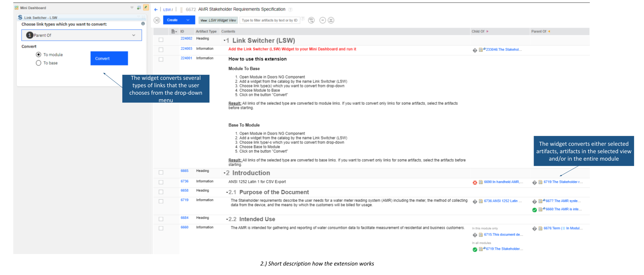Open the filter funnel icon

click(311, 20)
